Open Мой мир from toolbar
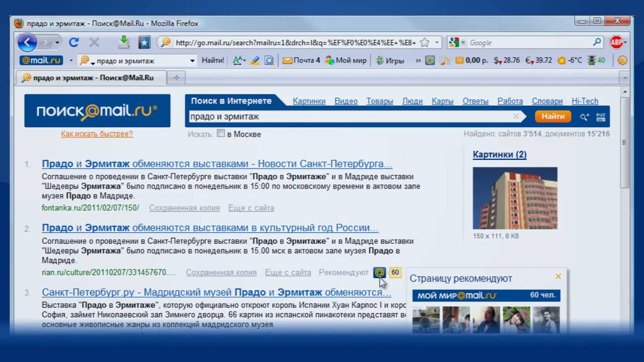Screen dimensions: 644x362 point(346,60)
